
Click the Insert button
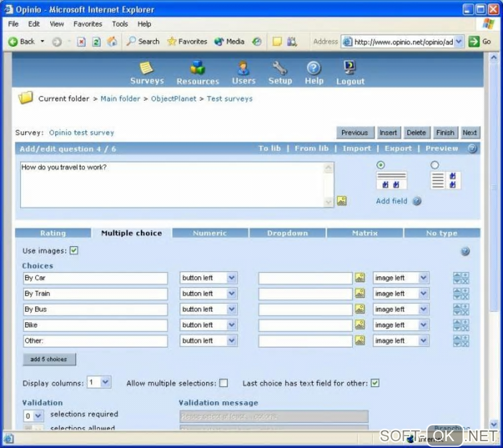tap(389, 133)
